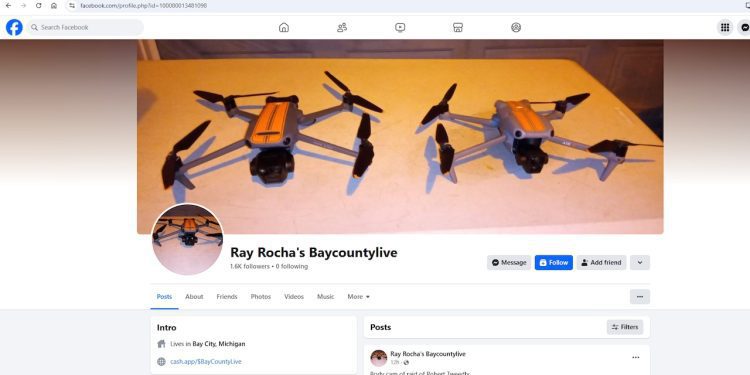Screen dimensions: 750x375
Task: Open the drone profile picture
Action: [x=188, y=239]
